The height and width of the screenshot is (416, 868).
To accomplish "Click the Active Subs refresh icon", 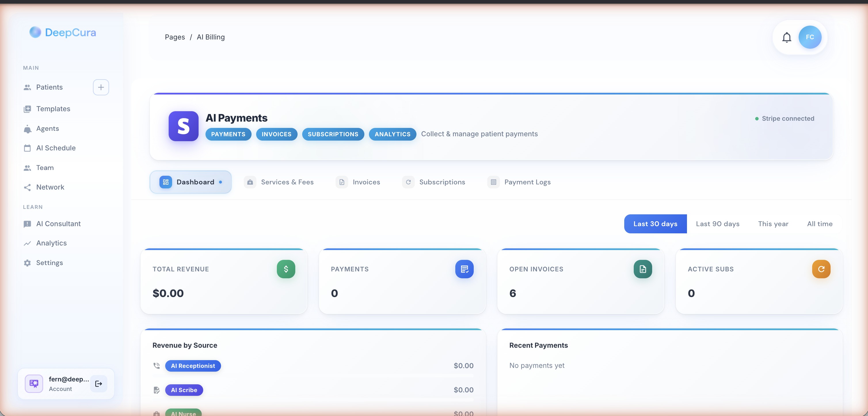I will pos(821,269).
